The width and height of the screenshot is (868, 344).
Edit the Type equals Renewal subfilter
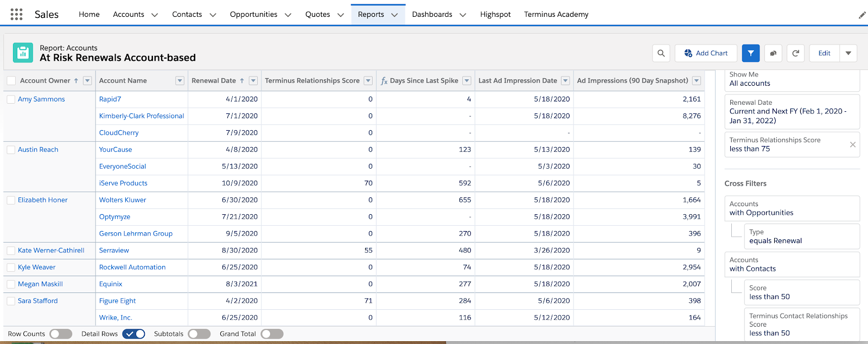click(x=802, y=237)
